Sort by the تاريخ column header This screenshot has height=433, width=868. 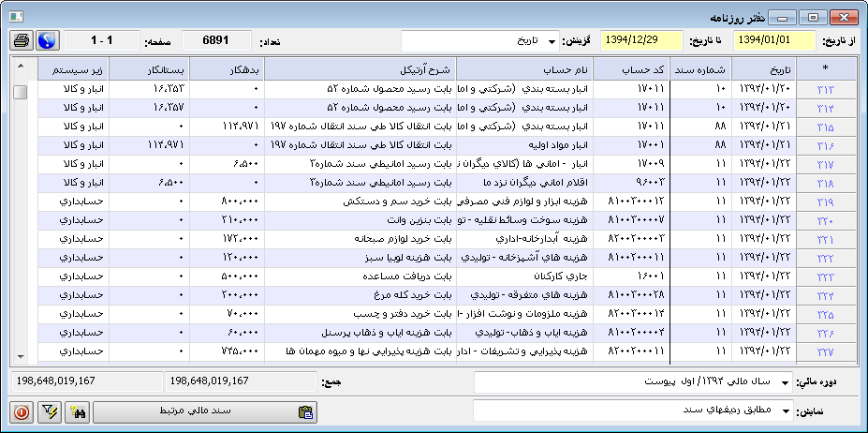tap(764, 69)
